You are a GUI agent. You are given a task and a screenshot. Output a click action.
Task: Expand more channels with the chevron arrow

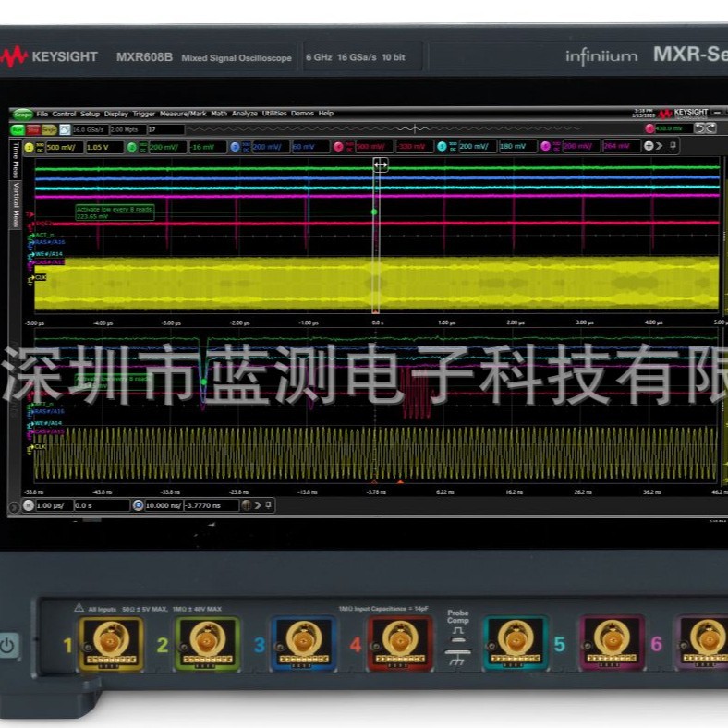pyautogui.click(x=660, y=146)
